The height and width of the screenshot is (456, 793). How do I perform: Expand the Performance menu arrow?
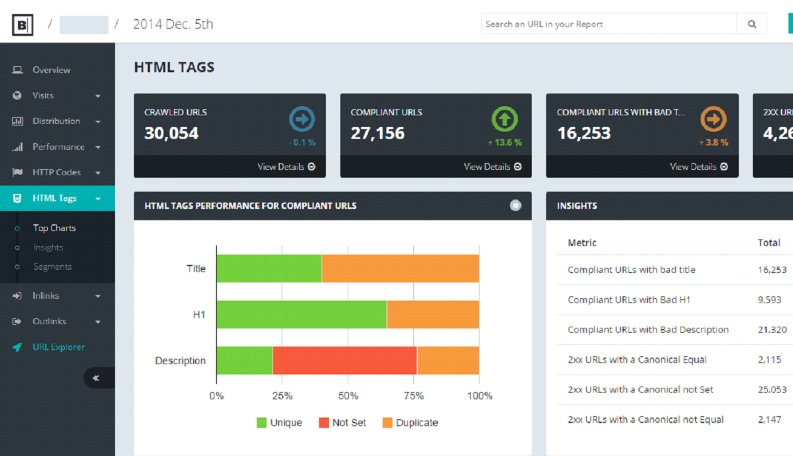(x=98, y=147)
